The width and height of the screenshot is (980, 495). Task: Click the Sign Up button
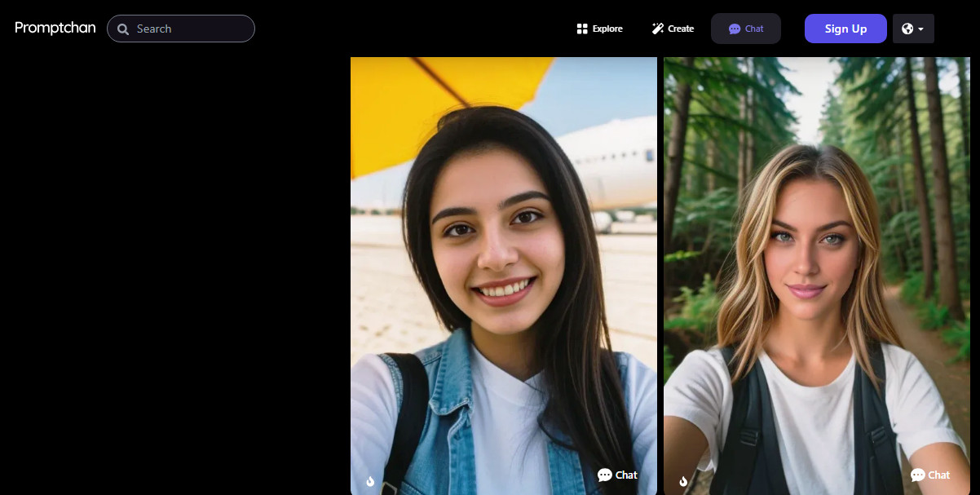point(845,29)
